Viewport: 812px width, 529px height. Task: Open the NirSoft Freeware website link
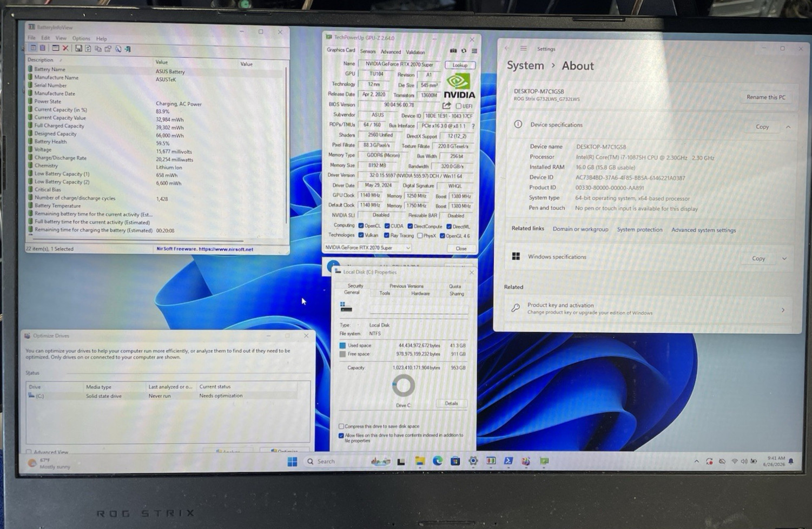tap(205, 249)
